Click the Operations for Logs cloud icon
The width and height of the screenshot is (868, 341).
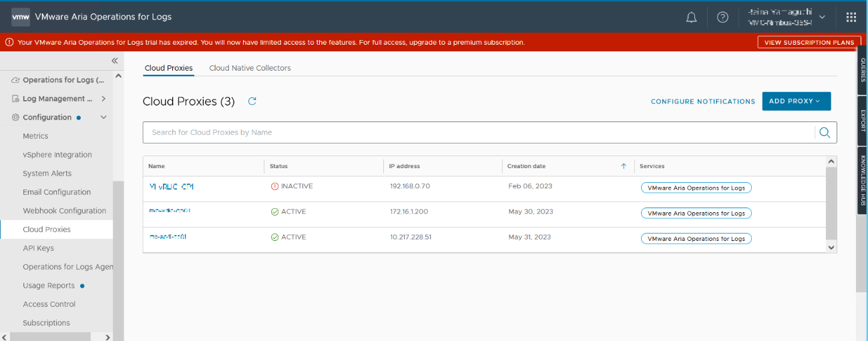(x=15, y=80)
